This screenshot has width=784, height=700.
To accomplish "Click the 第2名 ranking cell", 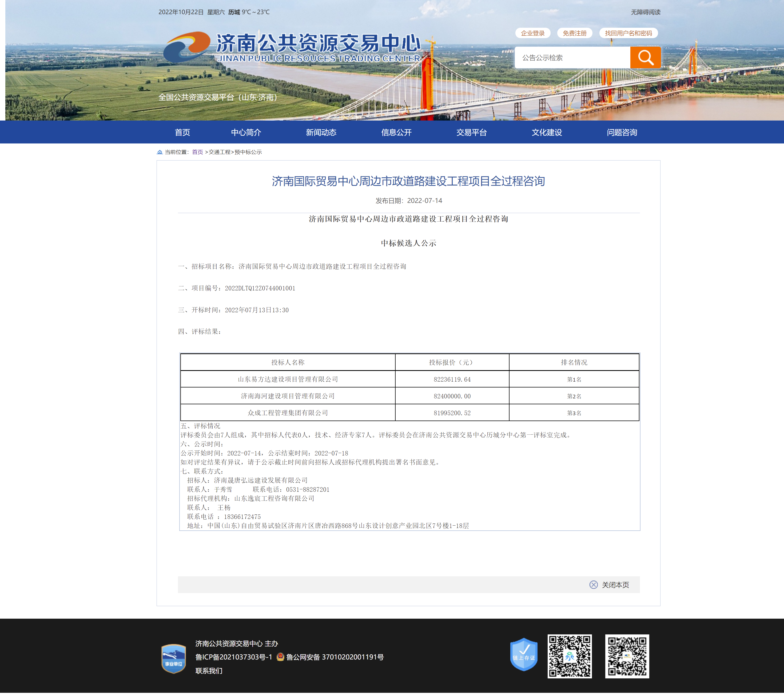I will pyautogui.click(x=574, y=396).
